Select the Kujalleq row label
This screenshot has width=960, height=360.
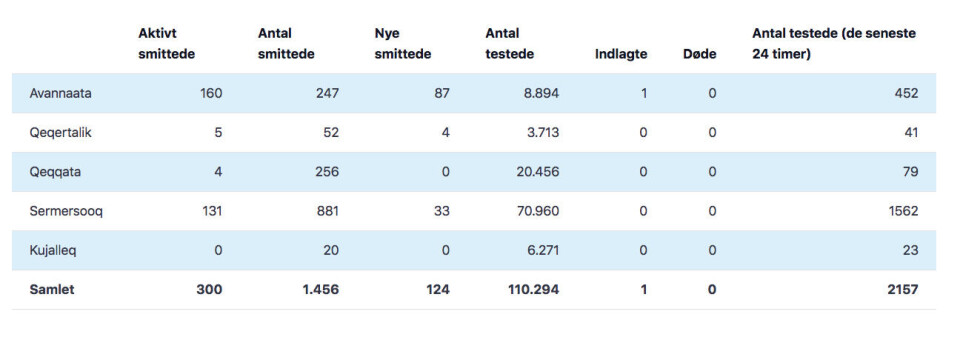point(53,250)
